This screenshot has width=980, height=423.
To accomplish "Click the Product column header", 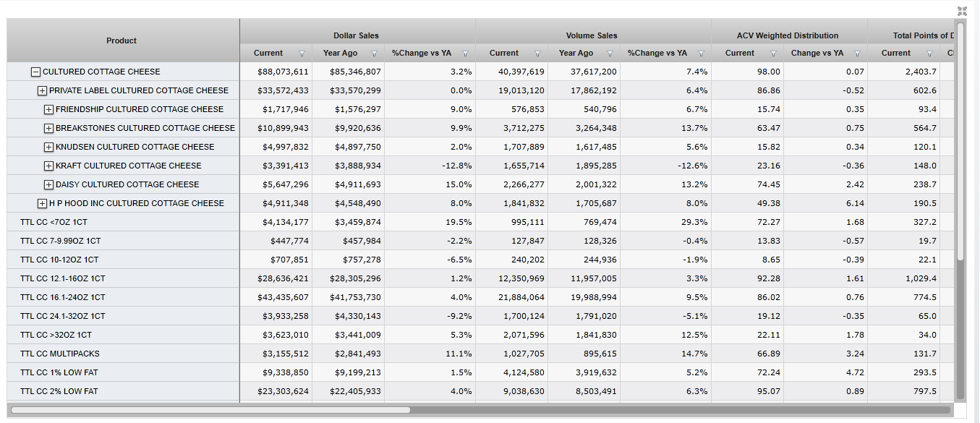I will click(x=122, y=40).
